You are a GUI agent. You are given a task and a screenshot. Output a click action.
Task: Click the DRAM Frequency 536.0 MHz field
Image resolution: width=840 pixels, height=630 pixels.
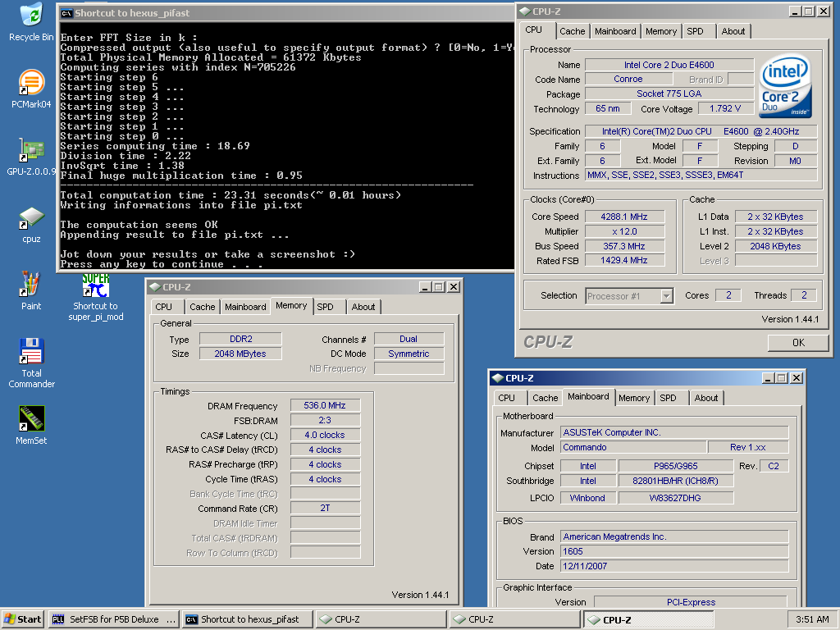click(x=325, y=405)
